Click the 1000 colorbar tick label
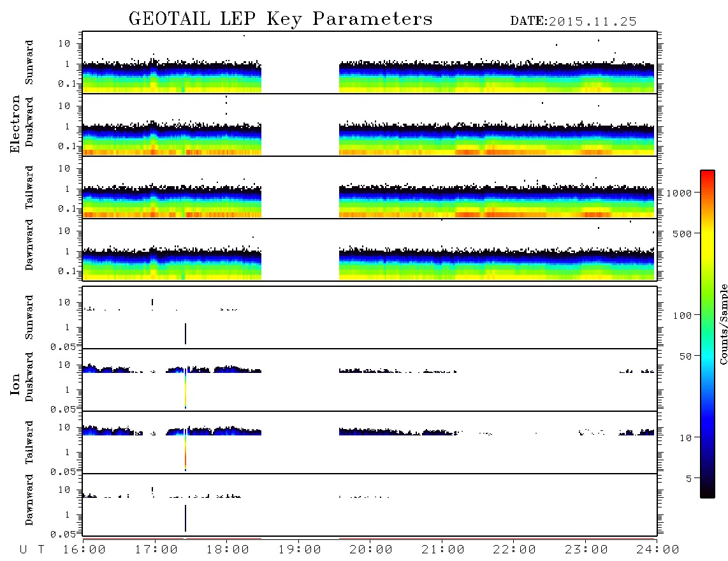Image resolution: width=728 pixels, height=561 pixels. coord(679,193)
